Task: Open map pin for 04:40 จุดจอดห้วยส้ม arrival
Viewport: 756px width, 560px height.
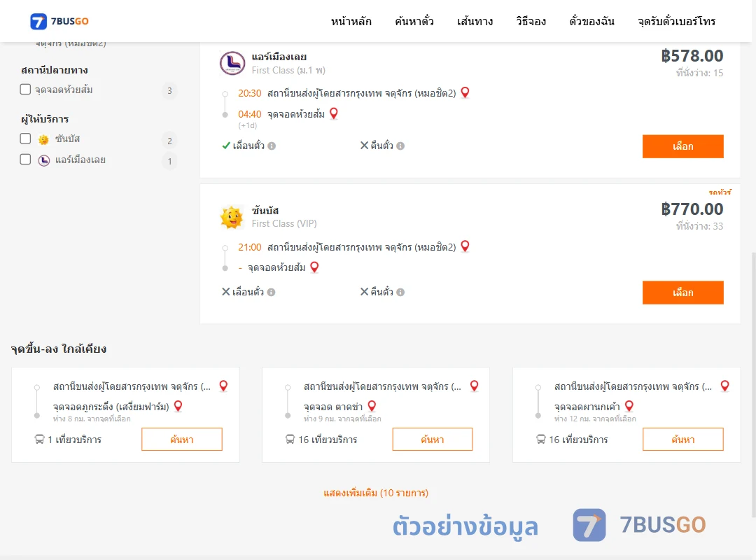Action: pyautogui.click(x=334, y=113)
